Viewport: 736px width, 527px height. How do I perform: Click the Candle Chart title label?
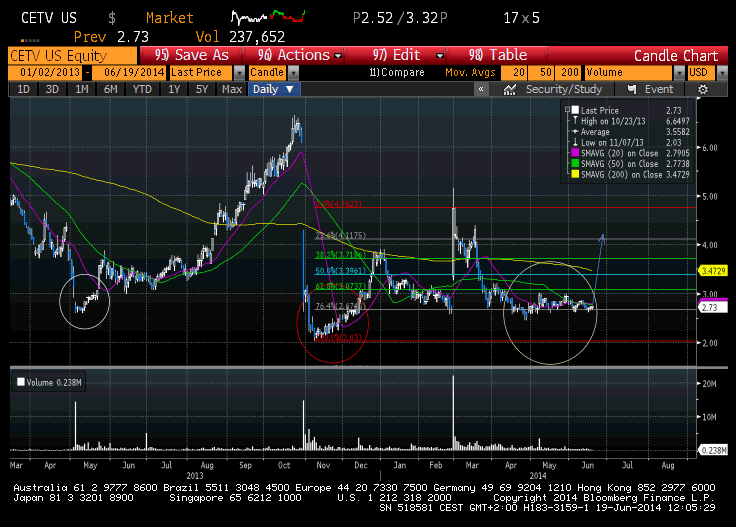click(676, 55)
